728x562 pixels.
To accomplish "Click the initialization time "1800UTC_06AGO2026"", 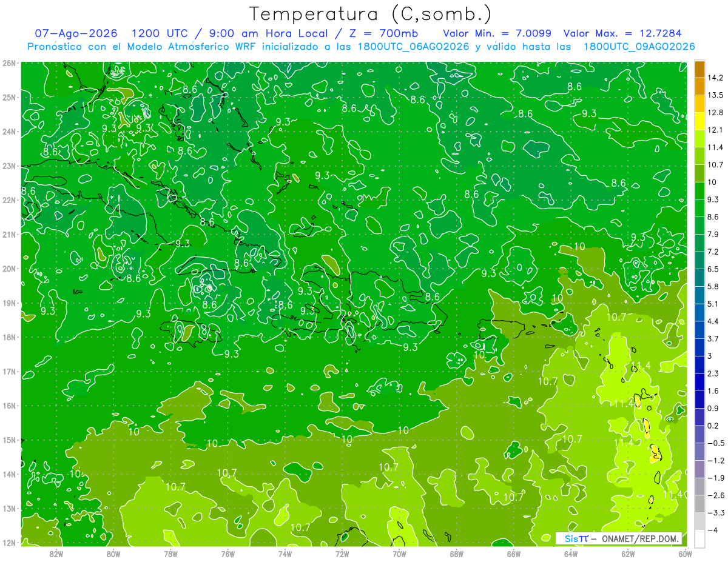I will pyautogui.click(x=413, y=47).
